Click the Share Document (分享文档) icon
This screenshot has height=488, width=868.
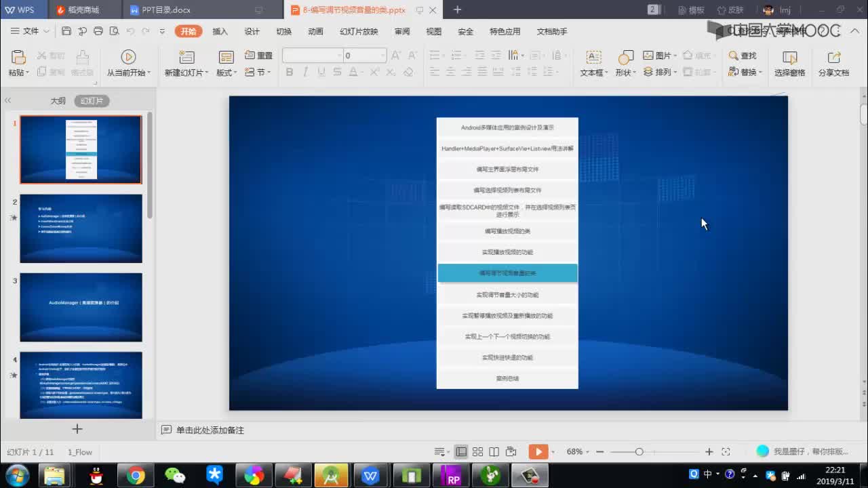[x=833, y=58]
